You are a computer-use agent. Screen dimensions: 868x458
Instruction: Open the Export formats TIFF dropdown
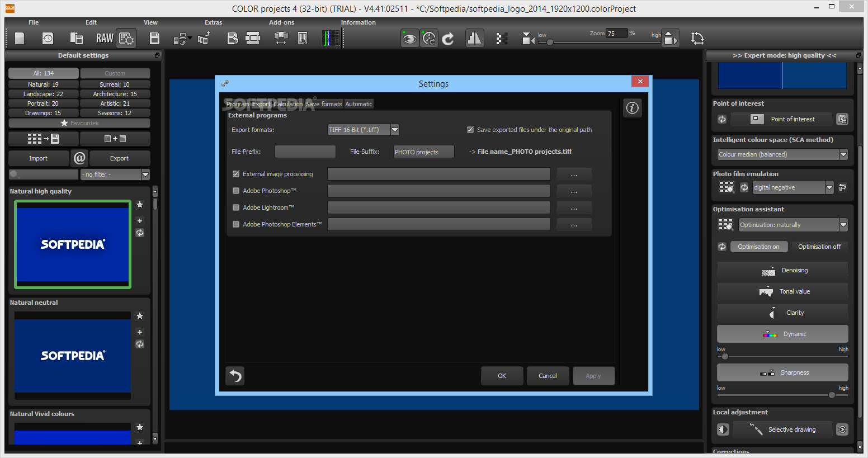tap(363, 130)
